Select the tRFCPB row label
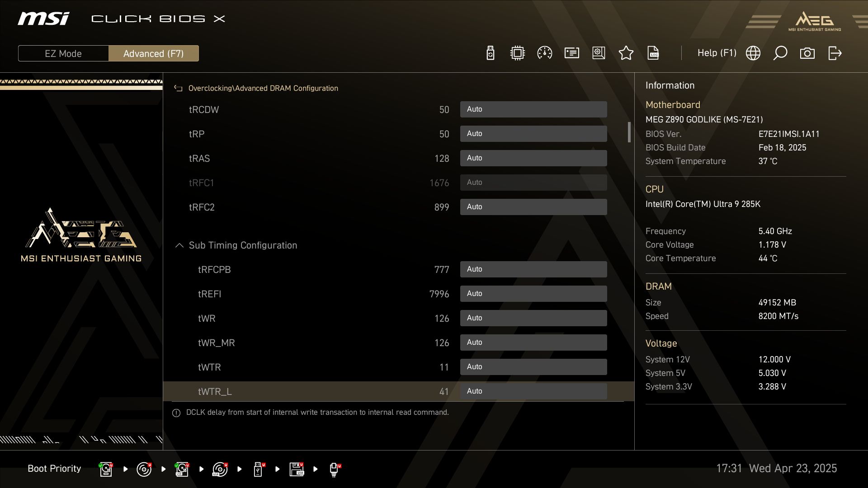The image size is (868, 488). pos(214,270)
